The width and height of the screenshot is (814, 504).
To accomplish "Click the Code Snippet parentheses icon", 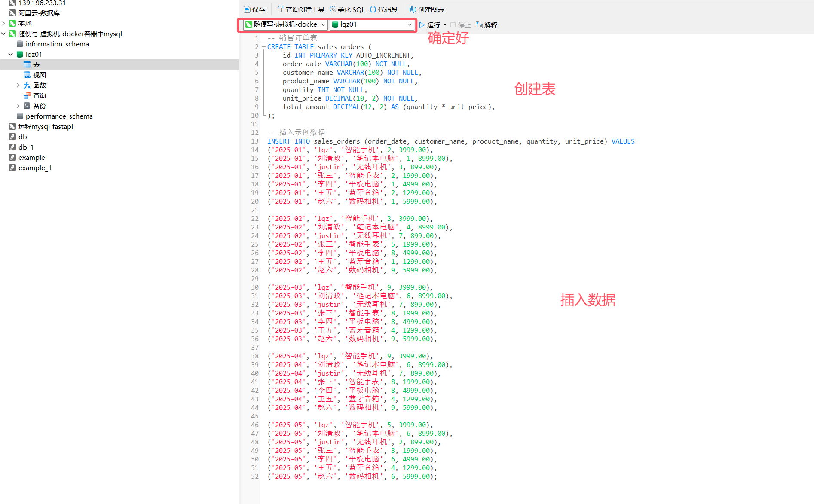I will point(373,9).
